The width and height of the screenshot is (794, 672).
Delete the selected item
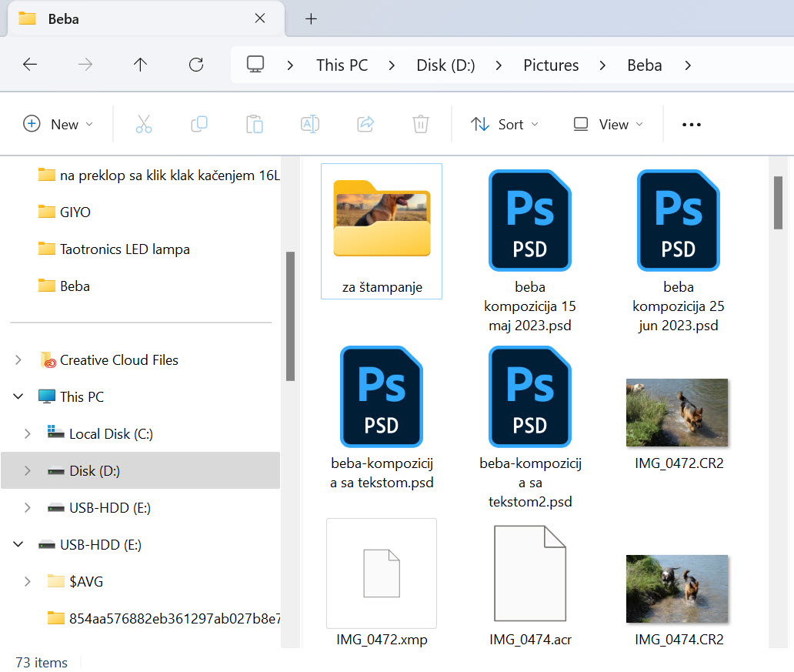(x=420, y=124)
